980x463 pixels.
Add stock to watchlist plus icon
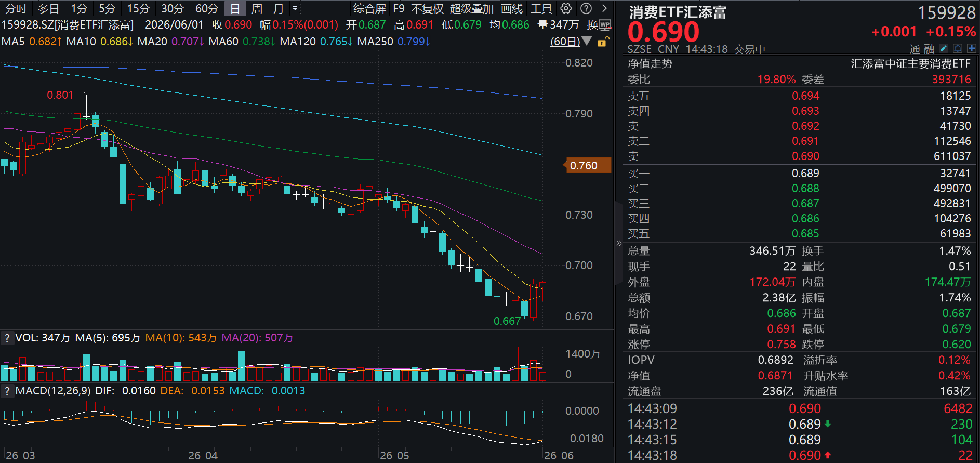[x=971, y=48]
